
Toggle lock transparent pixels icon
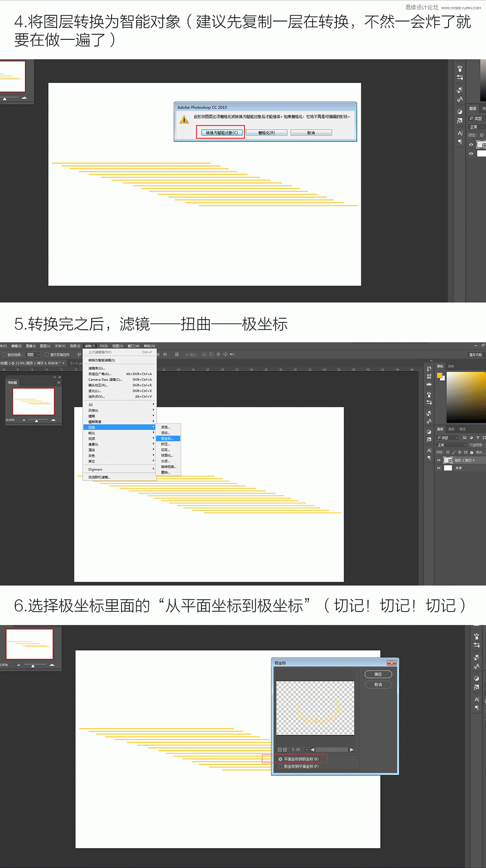(448, 453)
